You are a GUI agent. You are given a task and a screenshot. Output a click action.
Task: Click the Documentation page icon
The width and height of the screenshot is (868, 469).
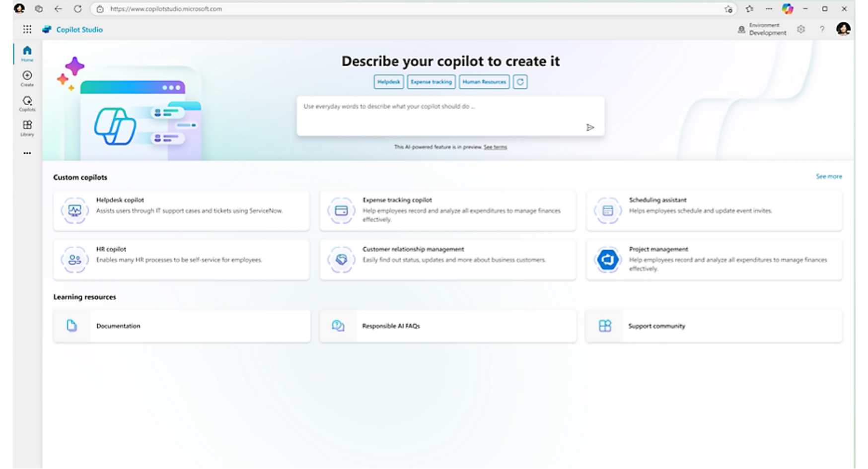tap(72, 326)
